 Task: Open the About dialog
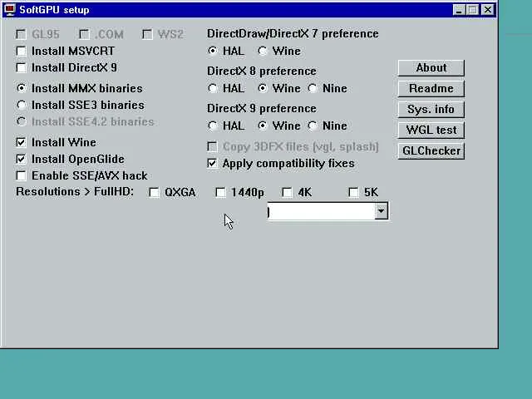point(431,68)
